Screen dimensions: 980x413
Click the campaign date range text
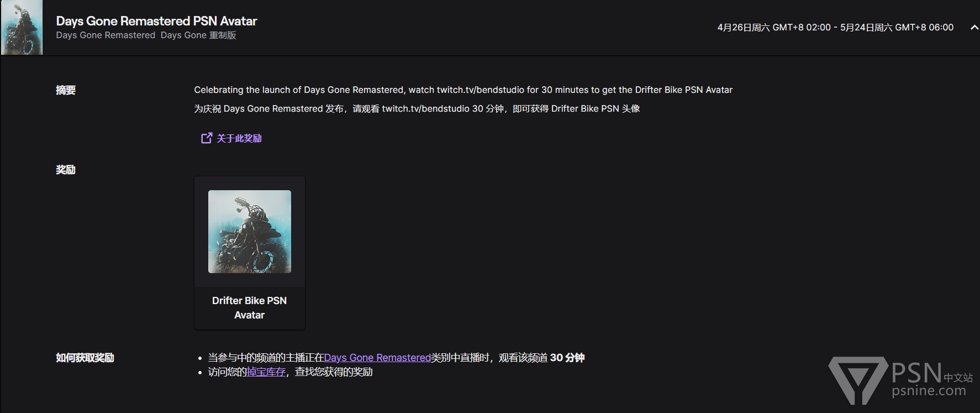click(835, 27)
